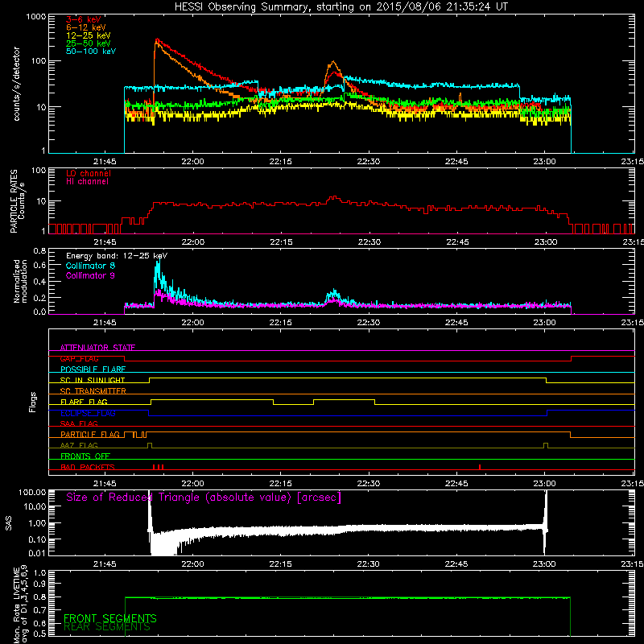Screen dimensions: 644x644
Task: Click the 0.8 tick on modulation axis
Action: [39, 250]
